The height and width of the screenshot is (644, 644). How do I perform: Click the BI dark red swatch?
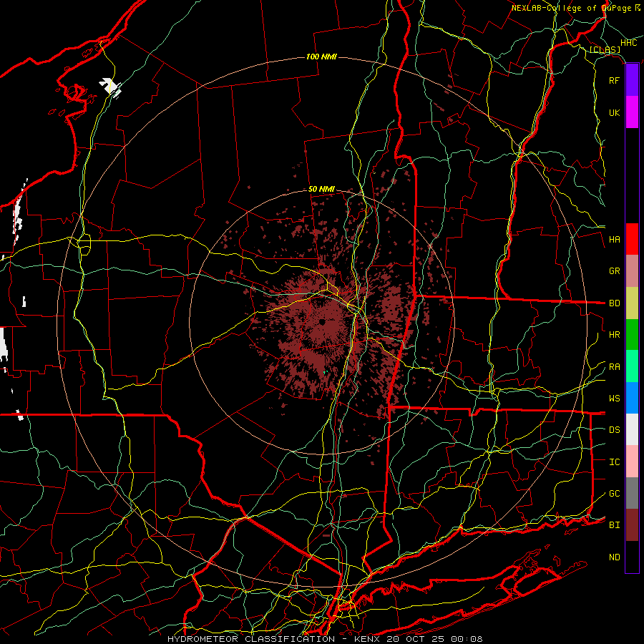click(x=632, y=525)
